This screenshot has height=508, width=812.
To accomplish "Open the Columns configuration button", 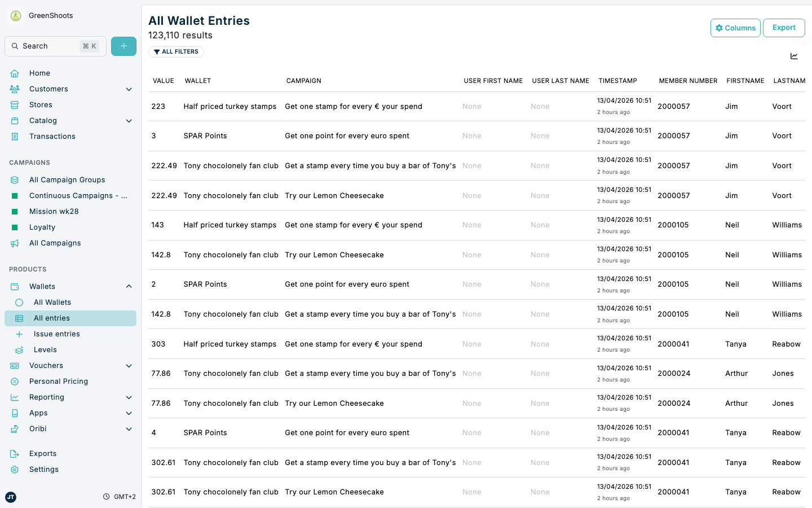I will tap(735, 27).
